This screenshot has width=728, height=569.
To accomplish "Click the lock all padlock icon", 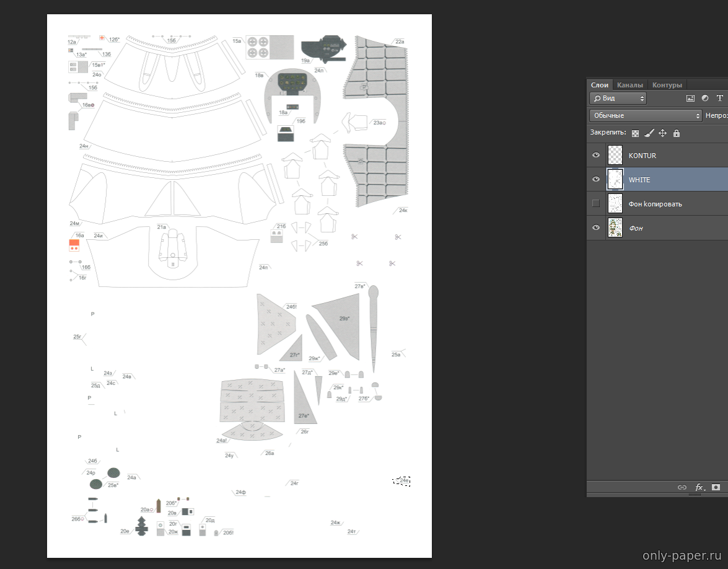I will (676, 133).
